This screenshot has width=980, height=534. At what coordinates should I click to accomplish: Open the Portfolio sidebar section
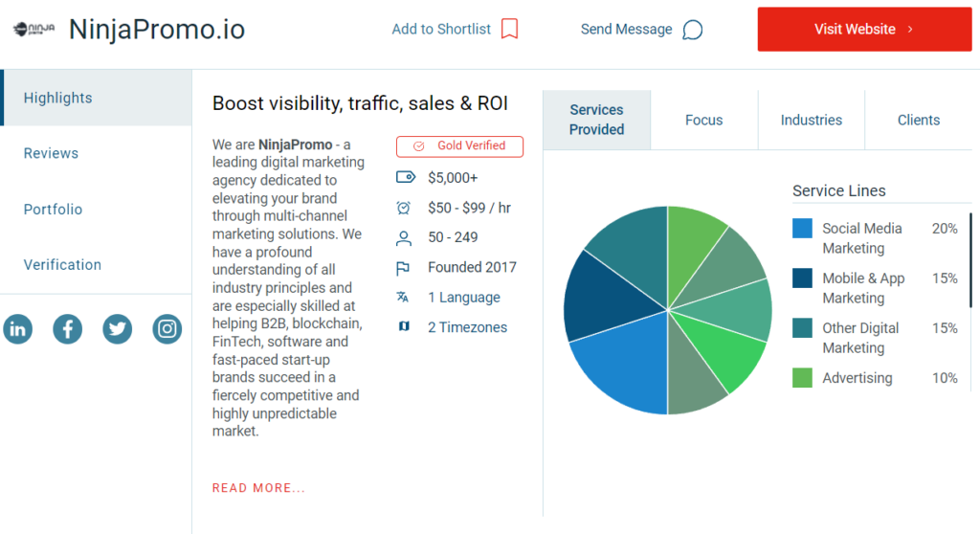[53, 209]
